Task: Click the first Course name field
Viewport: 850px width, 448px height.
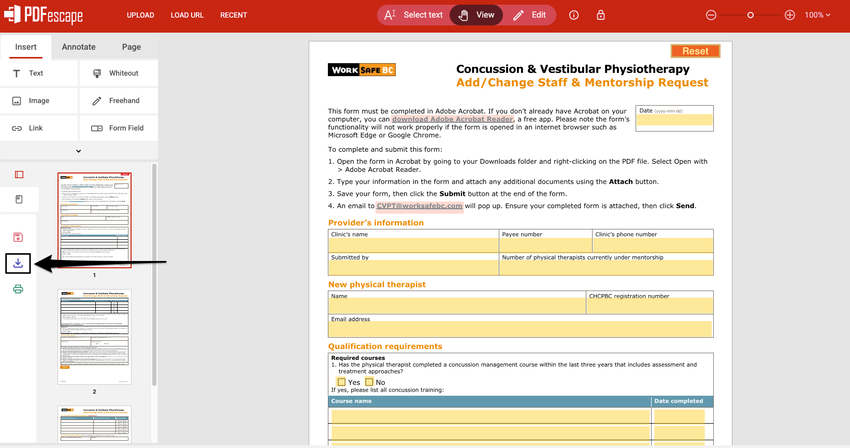Action: [490, 416]
